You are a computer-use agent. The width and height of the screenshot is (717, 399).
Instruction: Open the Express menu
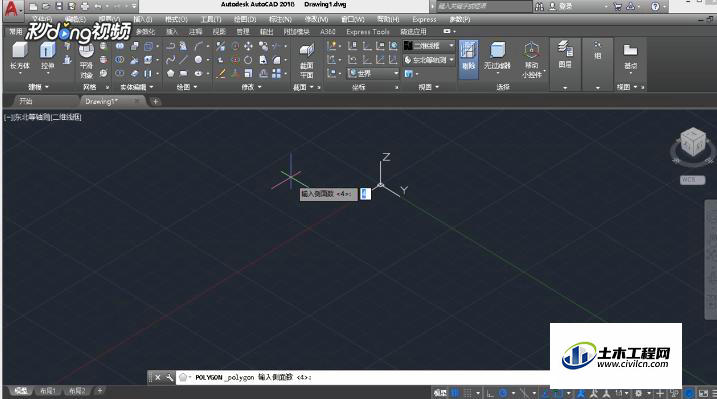tap(424, 19)
